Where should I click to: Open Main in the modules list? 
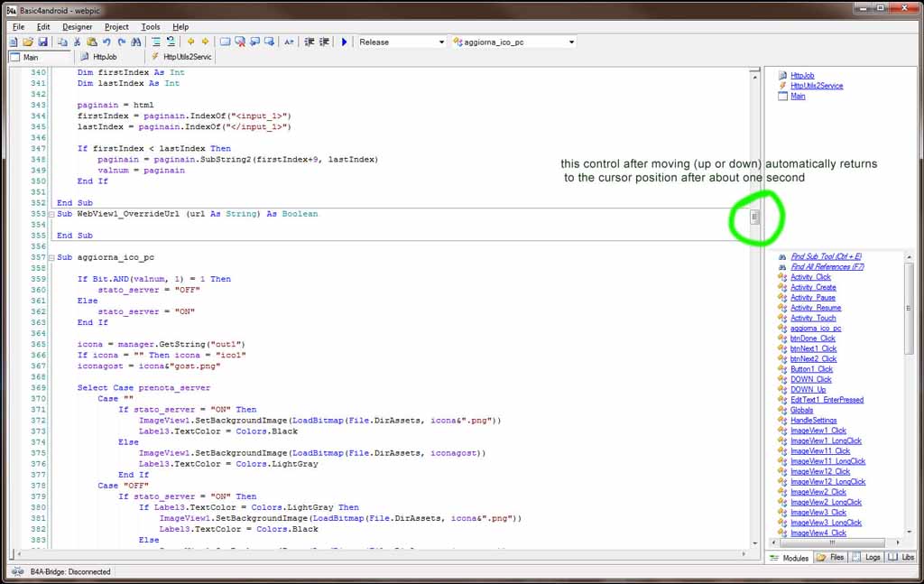(798, 96)
